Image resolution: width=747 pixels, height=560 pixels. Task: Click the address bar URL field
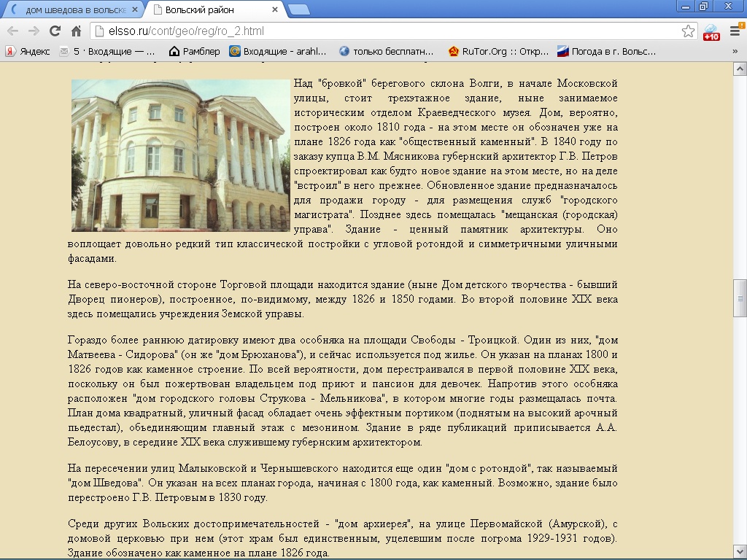click(x=387, y=31)
